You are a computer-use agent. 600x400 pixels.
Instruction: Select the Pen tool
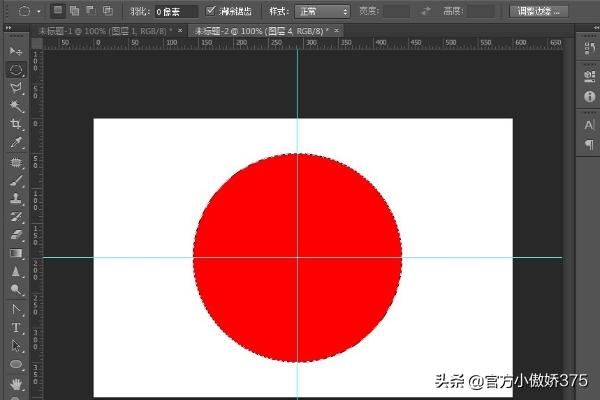tap(16, 309)
